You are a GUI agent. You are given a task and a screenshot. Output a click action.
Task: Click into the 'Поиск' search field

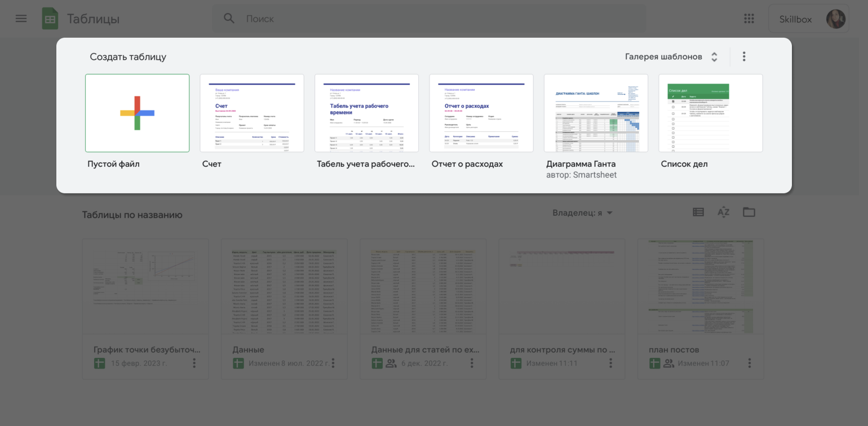tap(428, 19)
